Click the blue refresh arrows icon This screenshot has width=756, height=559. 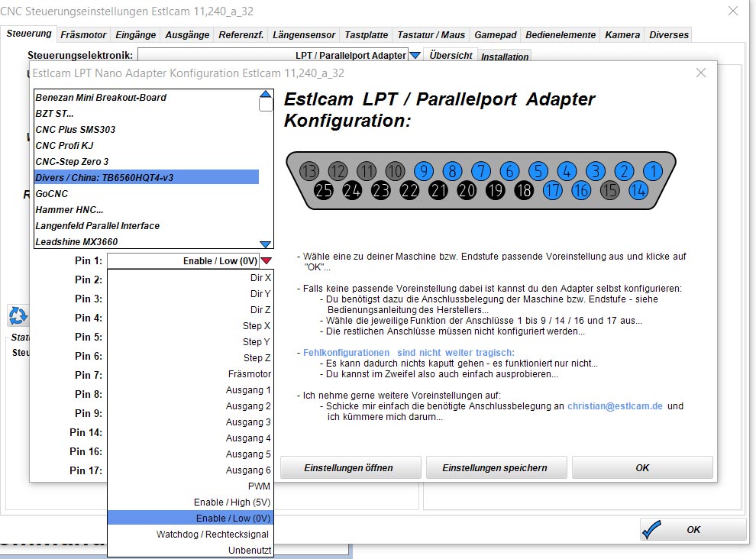(18, 315)
